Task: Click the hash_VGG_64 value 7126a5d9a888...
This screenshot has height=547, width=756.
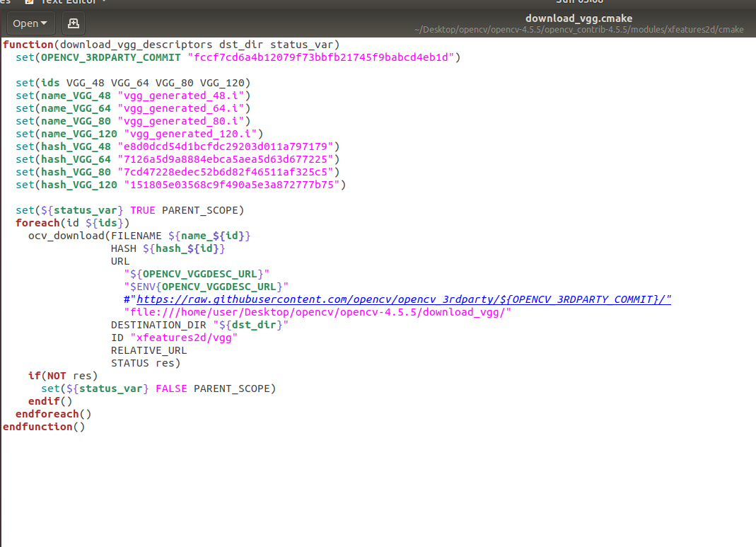Action: (x=225, y=159)
